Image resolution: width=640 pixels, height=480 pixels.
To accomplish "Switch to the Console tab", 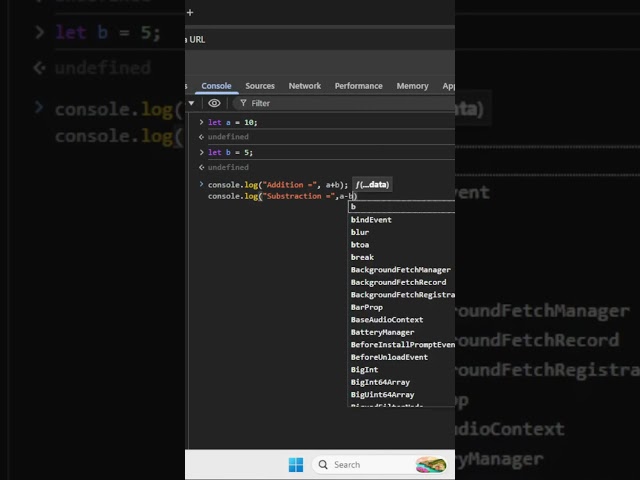I will [216, 86].
